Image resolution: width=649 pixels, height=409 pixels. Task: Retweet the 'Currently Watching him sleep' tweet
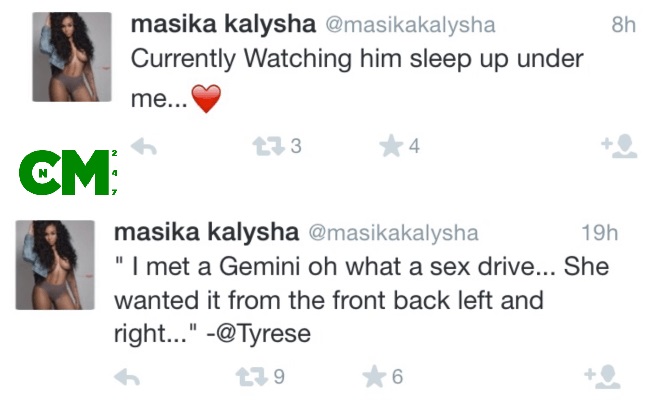pos(265,147)
